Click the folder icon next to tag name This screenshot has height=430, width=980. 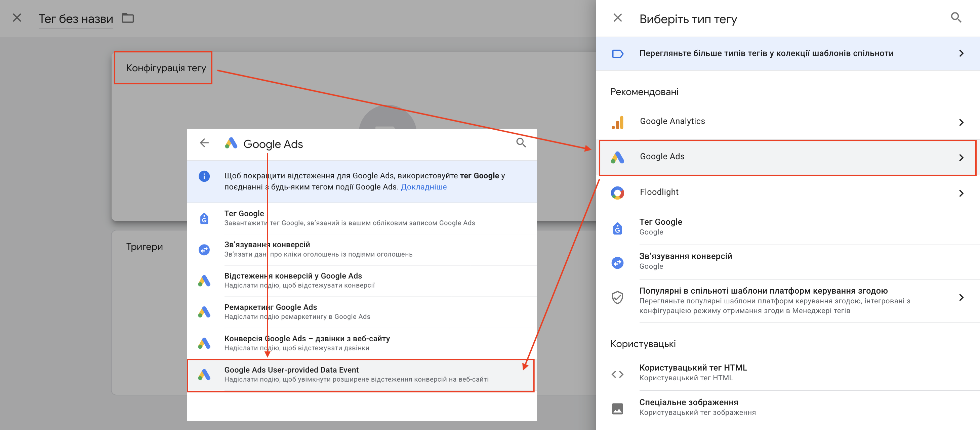pyautogui.click(x=128, y=18)
